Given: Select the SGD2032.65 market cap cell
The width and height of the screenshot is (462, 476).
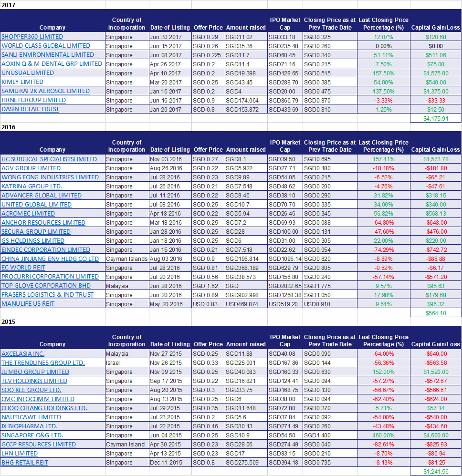Looking at the screenshot, I should 285,286.
